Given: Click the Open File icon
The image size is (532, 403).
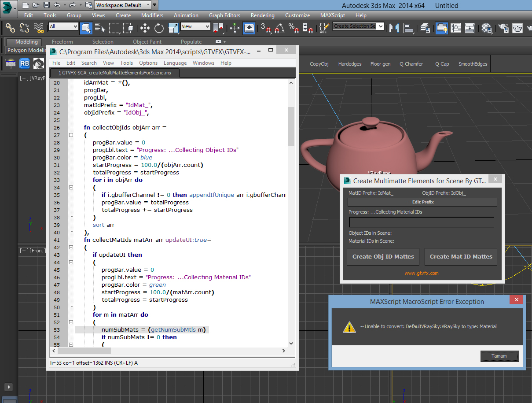Looking at the screenshot, I should click(x=36, y=5).
